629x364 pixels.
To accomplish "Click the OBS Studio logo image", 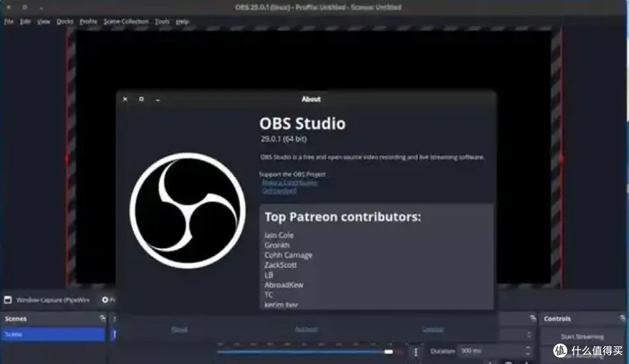I will tap(188, 210).
